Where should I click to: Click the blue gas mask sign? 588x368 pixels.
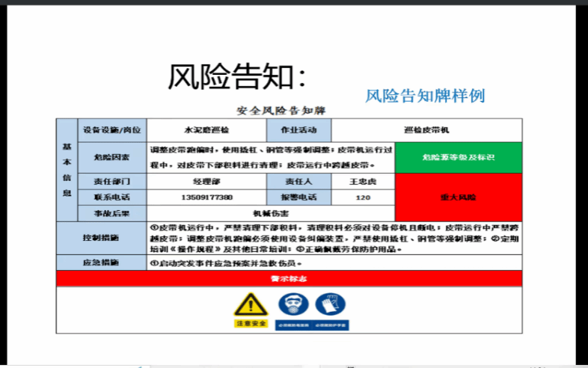(x=293, y=304)
